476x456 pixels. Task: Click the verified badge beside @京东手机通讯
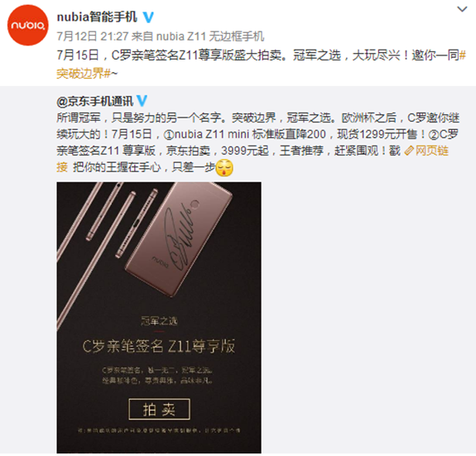(142, 101)
